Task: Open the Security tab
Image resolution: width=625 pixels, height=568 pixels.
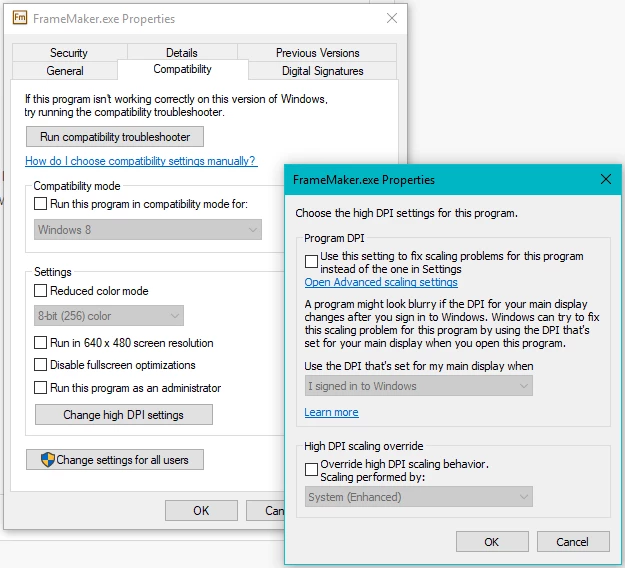Action: (69, 53)
